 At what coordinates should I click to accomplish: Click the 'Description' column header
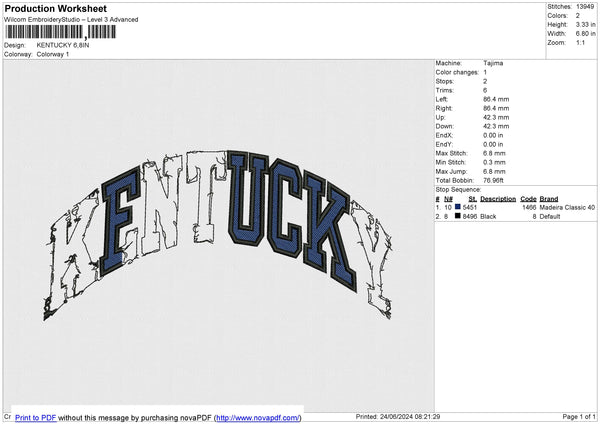click(x=498, y=199)
